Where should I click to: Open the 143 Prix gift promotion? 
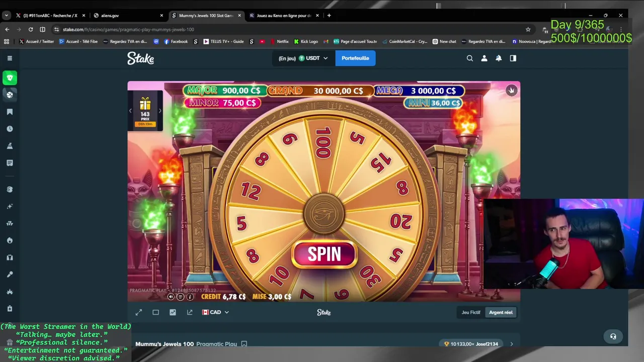(x=145, y=111)
